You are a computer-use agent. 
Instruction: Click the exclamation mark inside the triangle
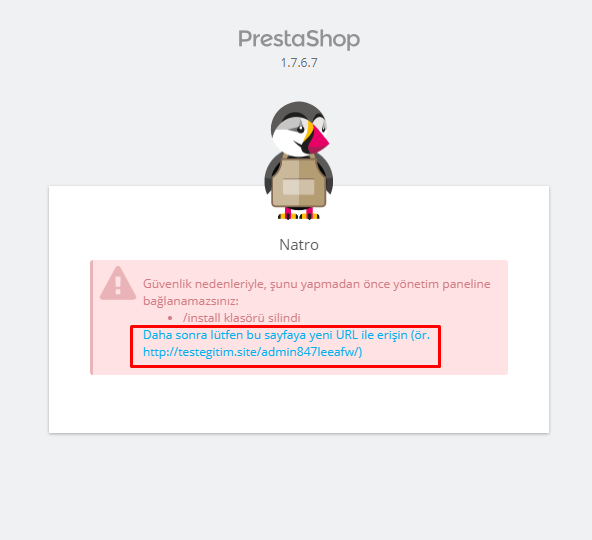118,285
